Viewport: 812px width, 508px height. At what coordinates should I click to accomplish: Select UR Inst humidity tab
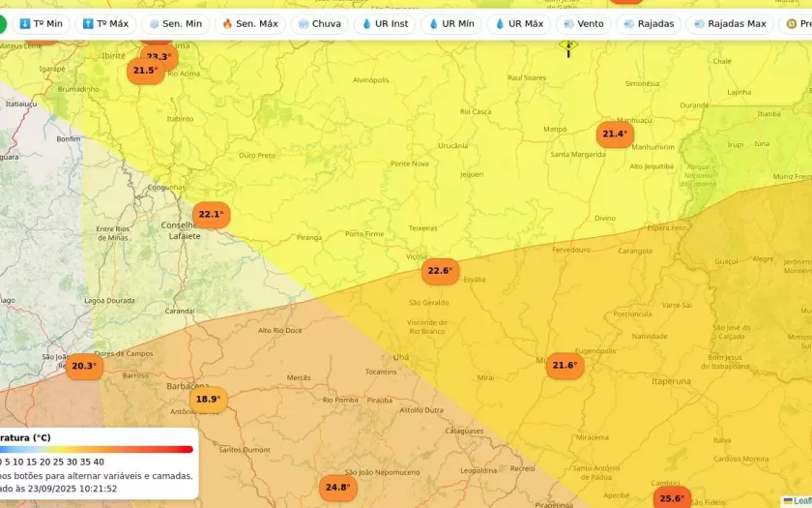[x=385, y=24]
